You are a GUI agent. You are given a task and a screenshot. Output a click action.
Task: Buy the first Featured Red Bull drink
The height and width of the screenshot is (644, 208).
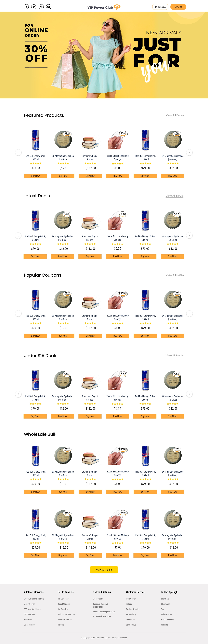35,176
